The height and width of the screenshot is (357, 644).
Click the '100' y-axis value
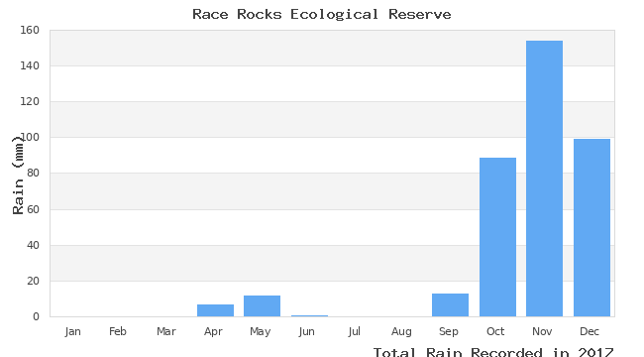[31, 138]
